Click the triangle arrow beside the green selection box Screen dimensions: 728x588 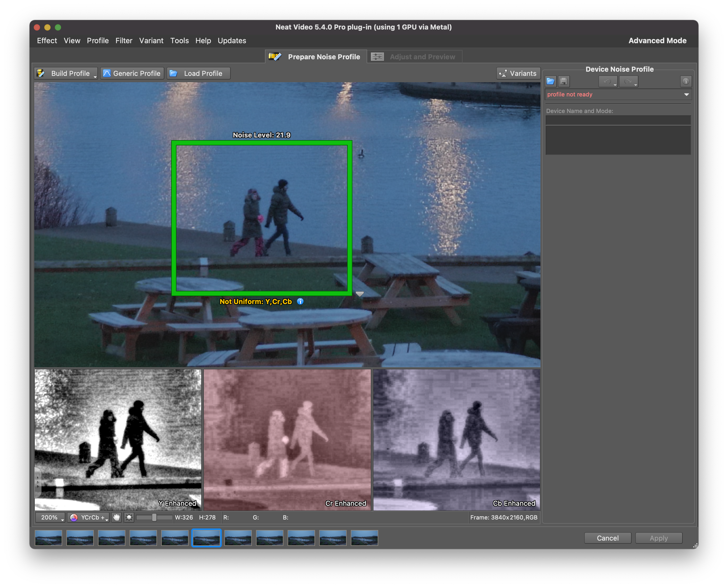(360, 294)
